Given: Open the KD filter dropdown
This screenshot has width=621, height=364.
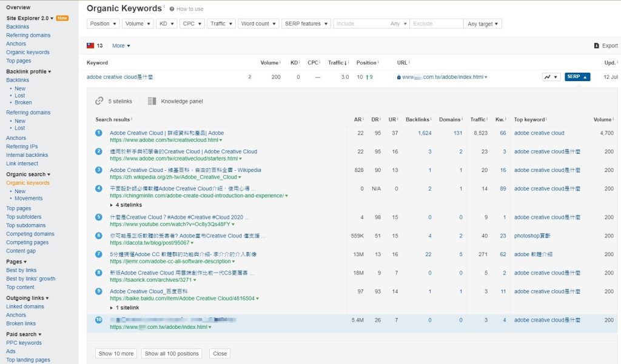Looking at the screenshot, I should 166,24.
